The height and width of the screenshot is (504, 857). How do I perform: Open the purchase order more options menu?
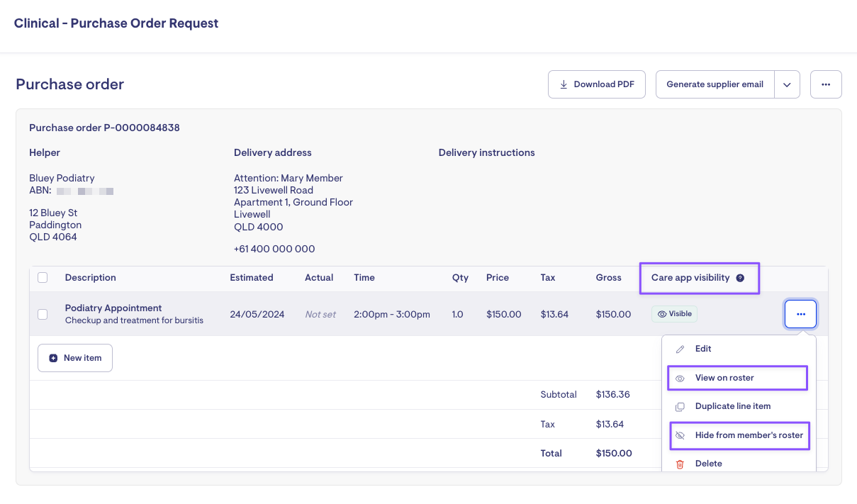tap(826, 84)
